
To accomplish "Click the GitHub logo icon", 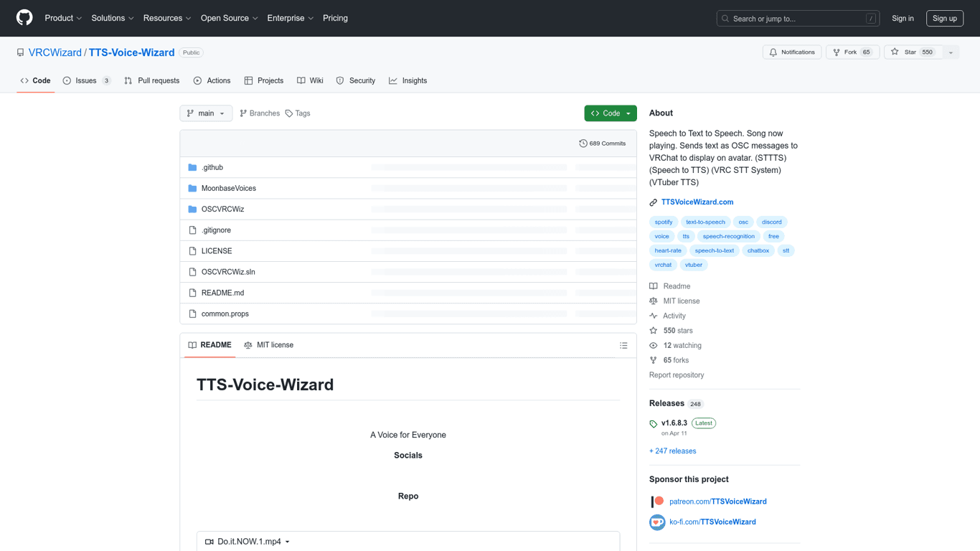I will [x=24, y=18].
